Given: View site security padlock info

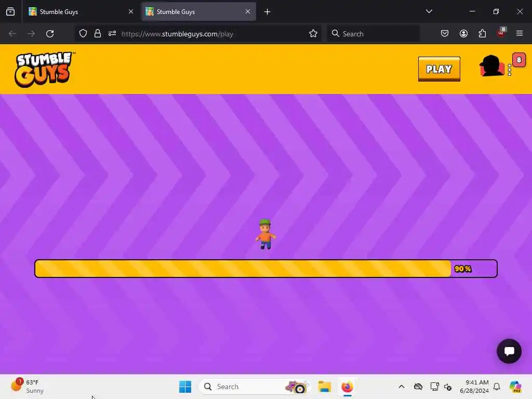Looking at the screenshot, I should 98,34.
